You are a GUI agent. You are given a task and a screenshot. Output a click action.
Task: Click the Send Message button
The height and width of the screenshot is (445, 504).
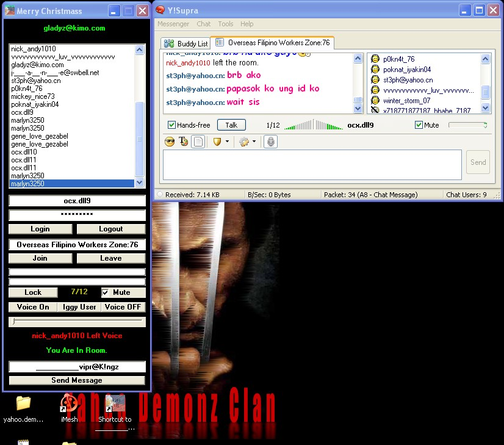coord(77,380)
